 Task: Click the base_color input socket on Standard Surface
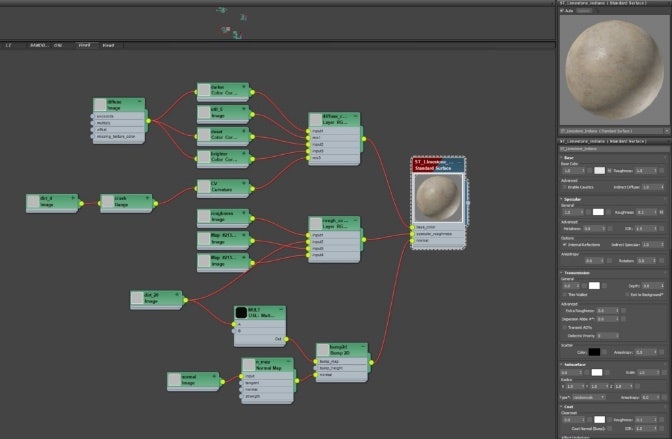(x=412, y=227)
